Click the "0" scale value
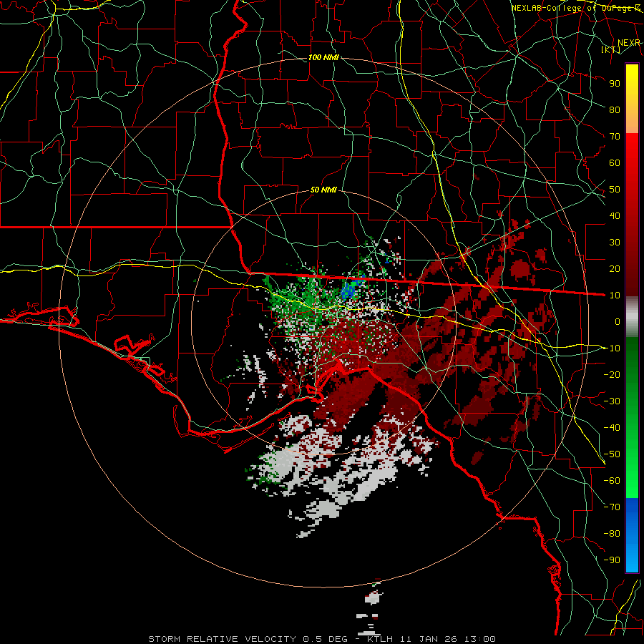The image size is (644, 644). (618, 321)
